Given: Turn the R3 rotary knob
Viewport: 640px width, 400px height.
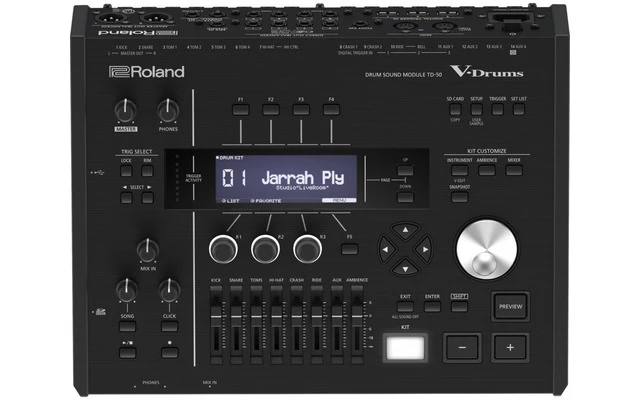Looking at the screenshot, I should pos(308,249).
